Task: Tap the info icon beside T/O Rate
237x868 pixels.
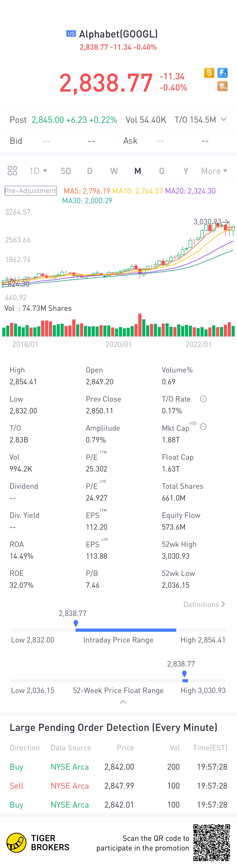Action: click(203, 399)
